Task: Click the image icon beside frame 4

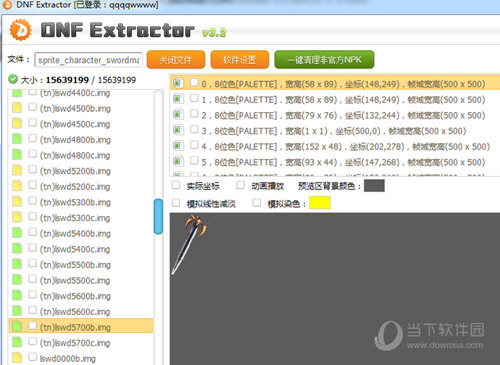Action: pos(178,145)
